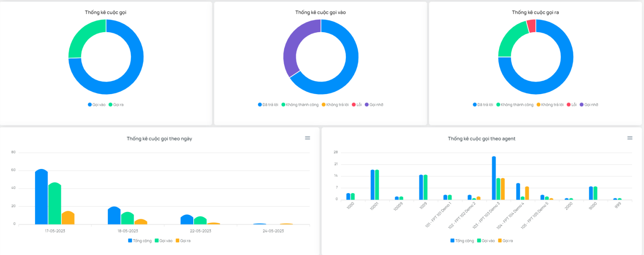Toggle 'Tổng cộng' legend in the daily calls chart
The image size is (644, 255).
(140, 241)
